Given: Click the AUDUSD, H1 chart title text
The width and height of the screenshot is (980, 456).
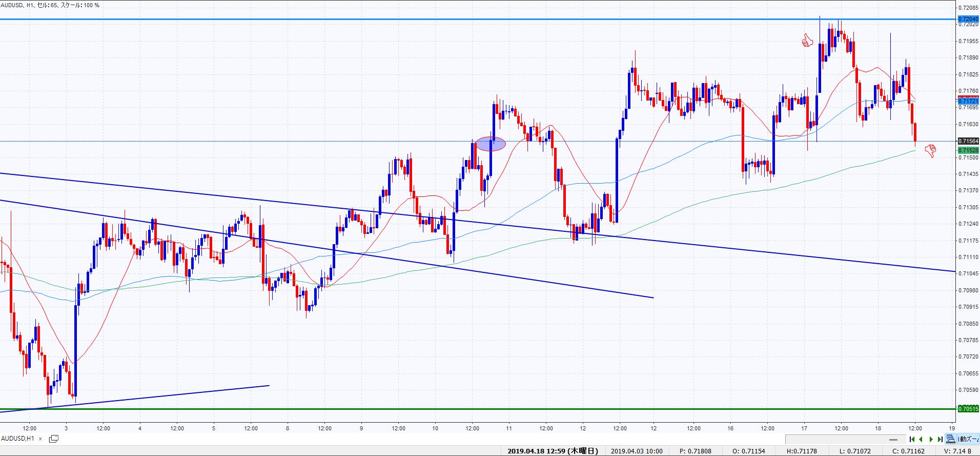Looking at the screenshot, I should (x=50, y=5).
